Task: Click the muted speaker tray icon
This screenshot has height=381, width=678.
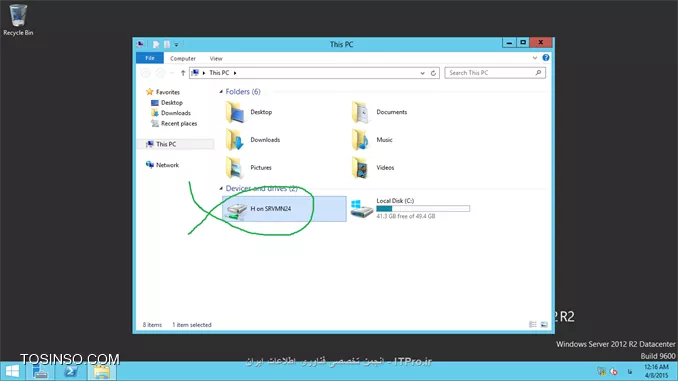Action: pos(614,371)
